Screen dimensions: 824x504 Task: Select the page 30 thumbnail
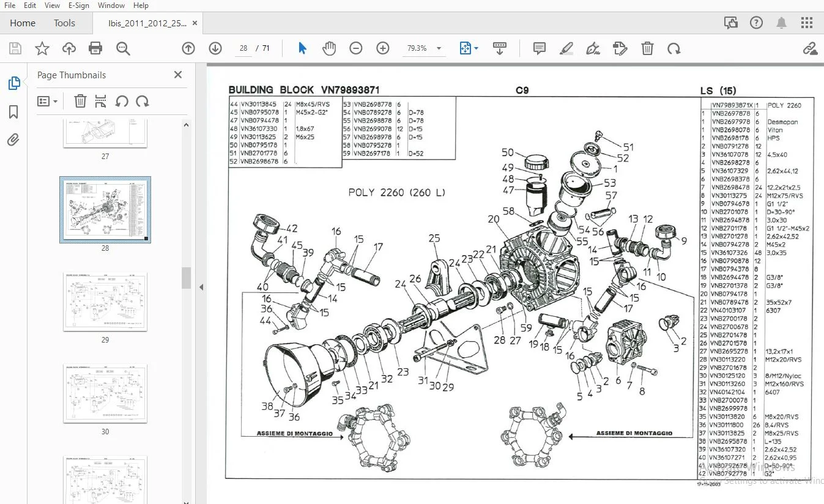105,393
